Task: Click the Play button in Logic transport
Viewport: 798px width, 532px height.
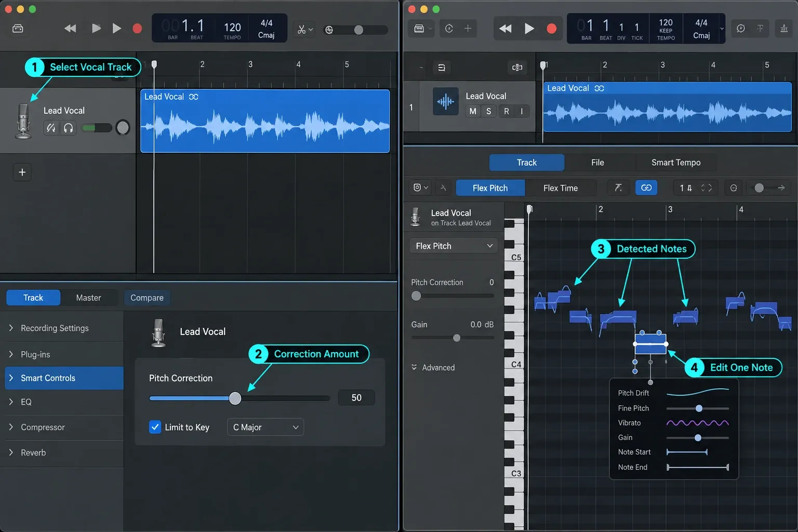Action: (529, 29)
